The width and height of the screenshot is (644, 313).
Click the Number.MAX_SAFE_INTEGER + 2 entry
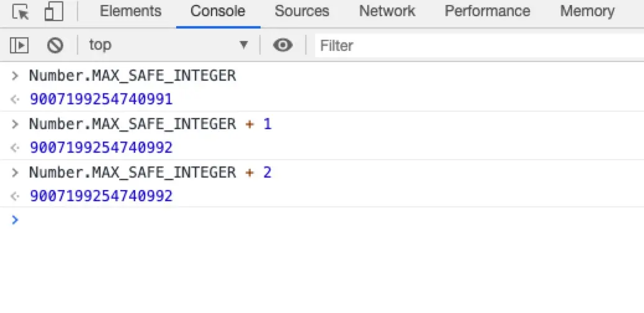pos(150,172)
